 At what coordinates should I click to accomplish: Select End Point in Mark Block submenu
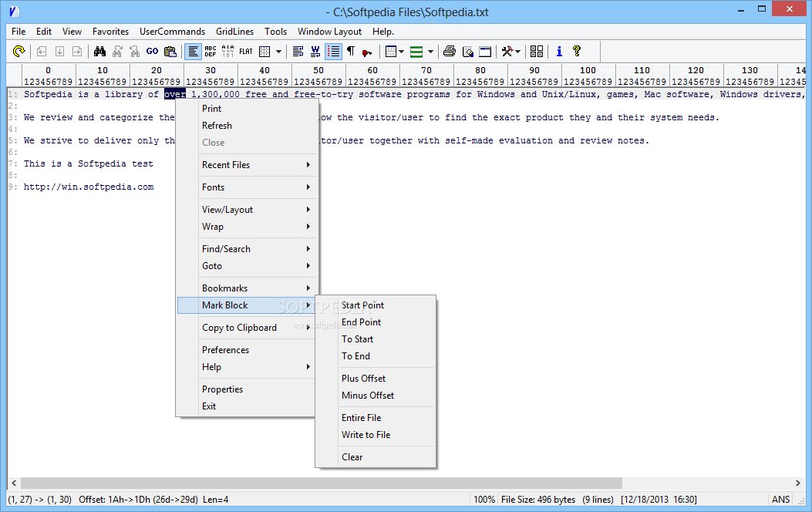tap(376, 322)
